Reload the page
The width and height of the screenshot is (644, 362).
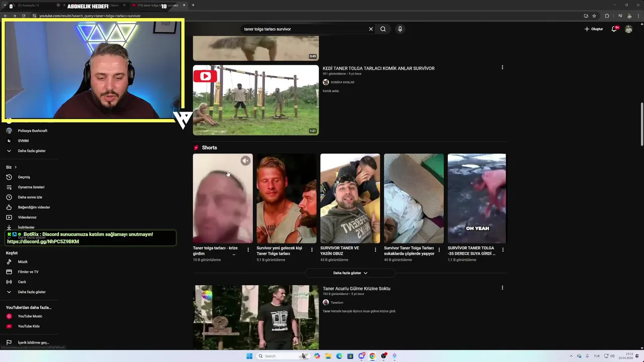24,16
